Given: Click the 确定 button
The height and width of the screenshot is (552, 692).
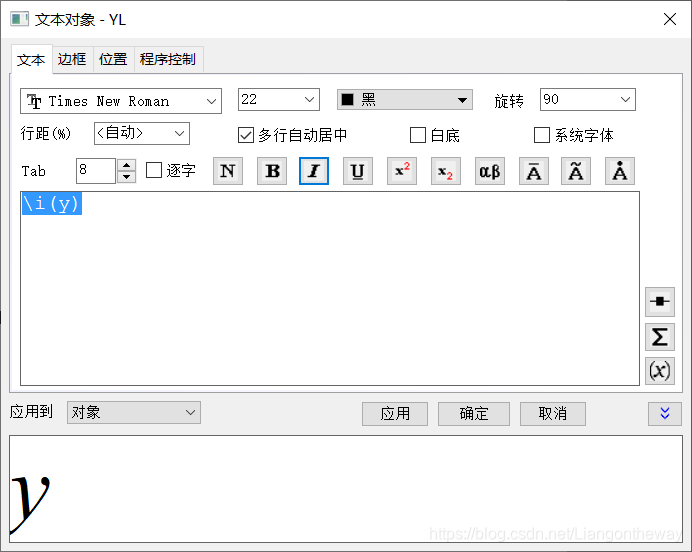Looking at the screenshot, I should point(474,414).
